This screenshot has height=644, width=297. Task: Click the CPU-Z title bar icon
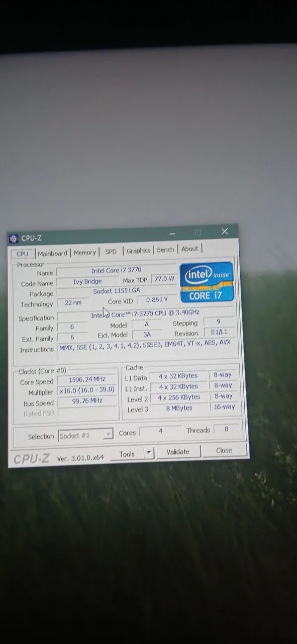click(14, 238)
